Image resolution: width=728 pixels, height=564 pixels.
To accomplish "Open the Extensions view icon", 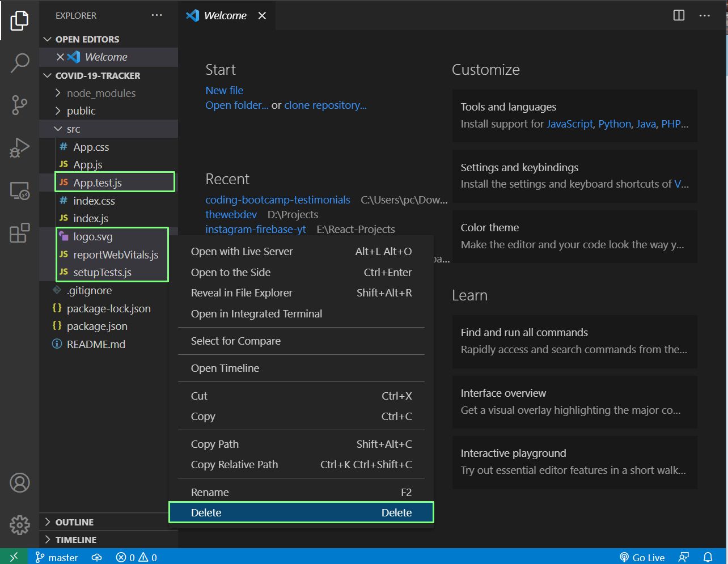I will [x=19, y=233].
